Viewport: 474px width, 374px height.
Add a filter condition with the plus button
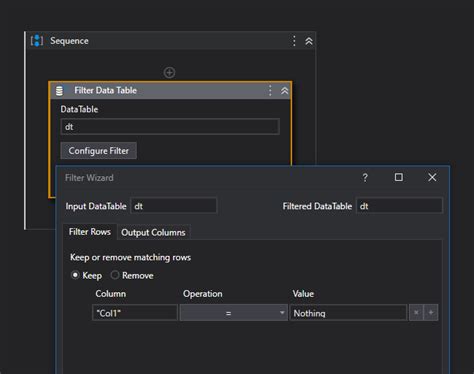point(431,313)
